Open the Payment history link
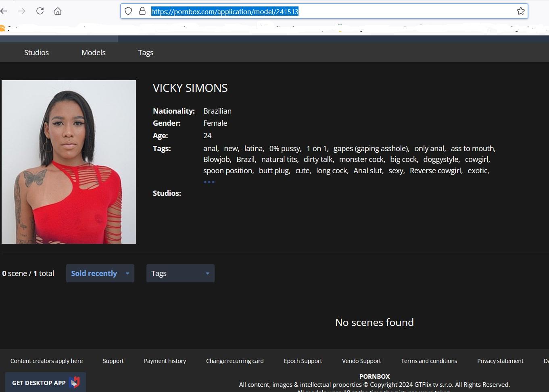This screenshot has height=392, width=549. coord(165,361)
